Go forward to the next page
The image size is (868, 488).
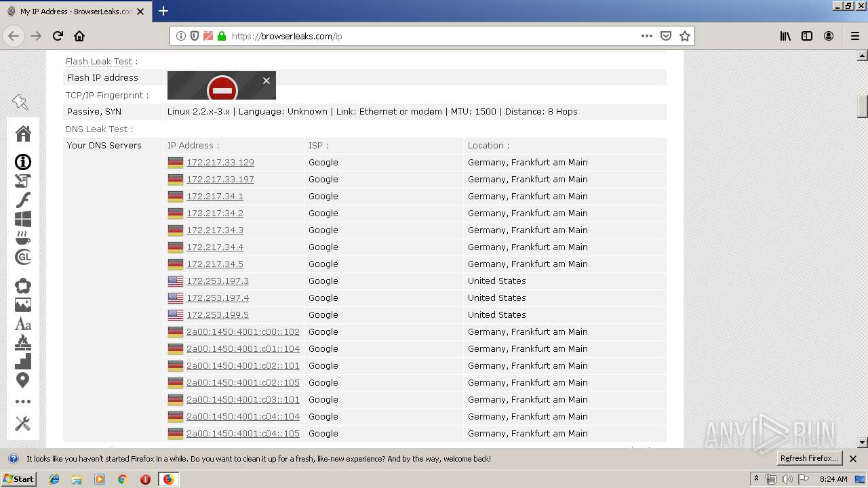coord(36,36)
